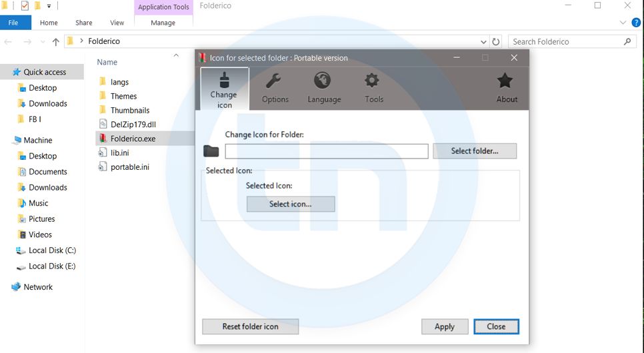The width and height of the screenshot is (644, 353).
Task: Open Music in the navigation pane
Action: 38,203
